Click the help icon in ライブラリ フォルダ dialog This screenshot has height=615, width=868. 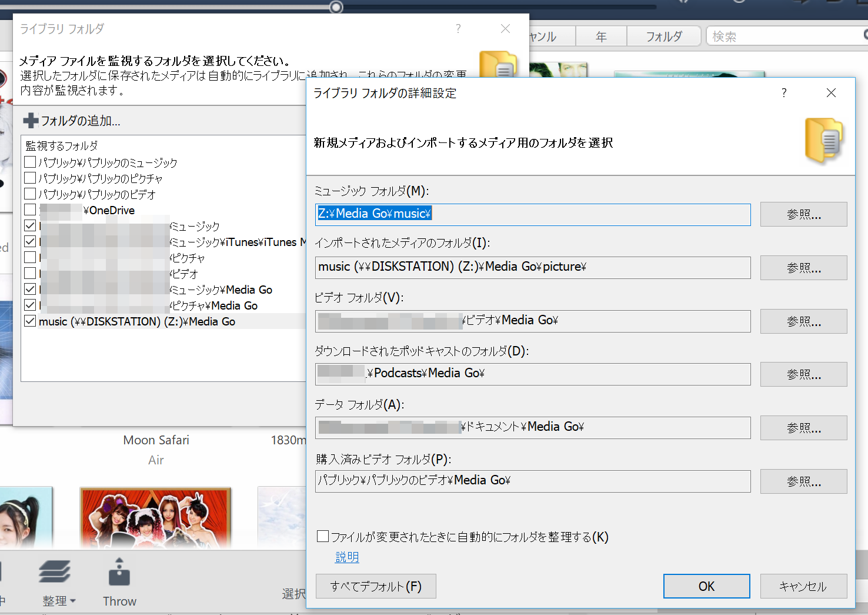[458, 29]
